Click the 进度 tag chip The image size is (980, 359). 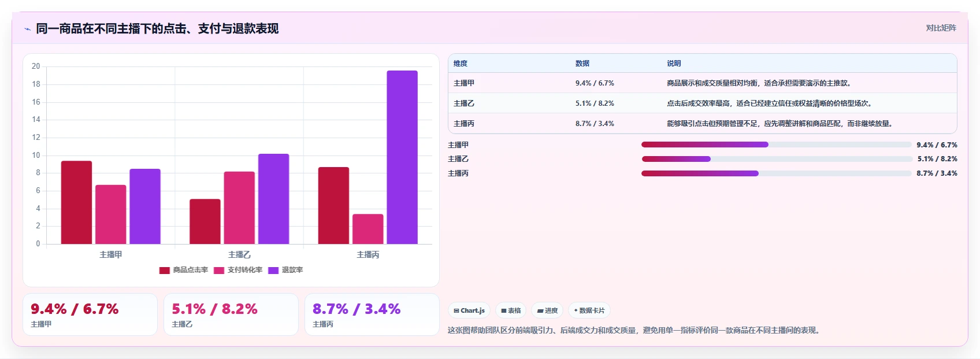[547, 310]
